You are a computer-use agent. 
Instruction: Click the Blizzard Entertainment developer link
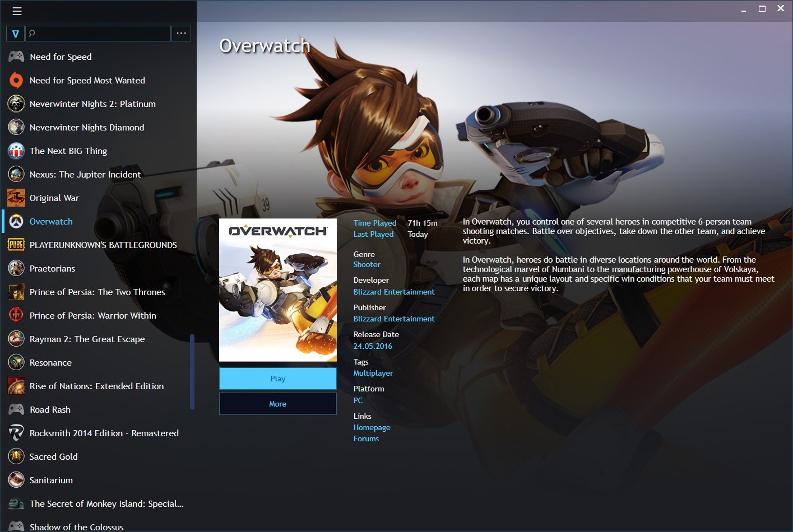[393, 291]
